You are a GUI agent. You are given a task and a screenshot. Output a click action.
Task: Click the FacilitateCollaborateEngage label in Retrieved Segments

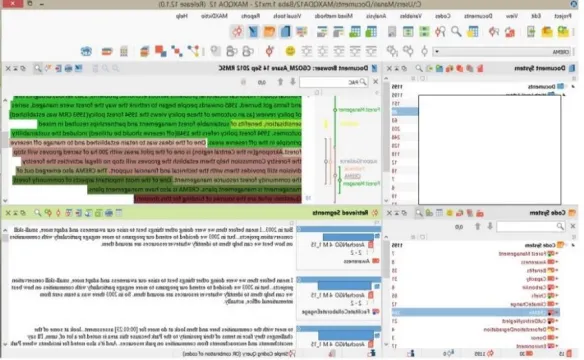pyautogui.click(x=336, y=312)
